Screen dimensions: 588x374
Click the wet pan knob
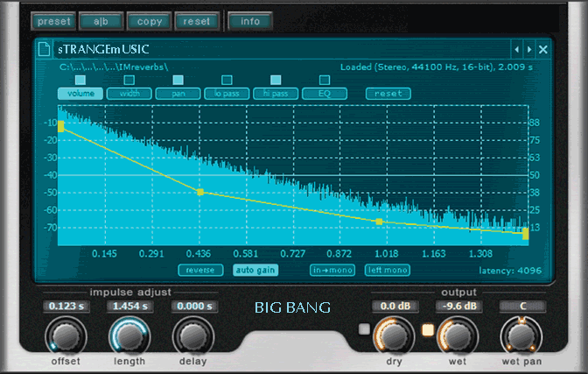[x=521, y=336]
